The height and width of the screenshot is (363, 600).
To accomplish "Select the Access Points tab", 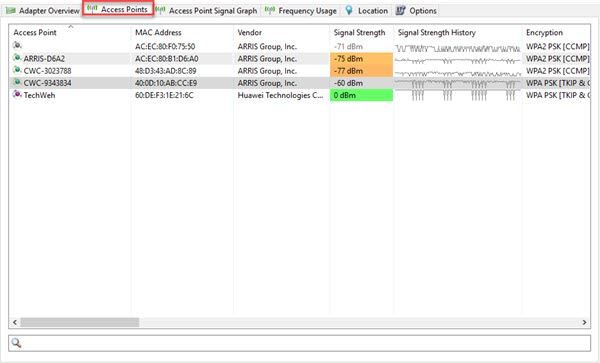I will click(118, 9).
